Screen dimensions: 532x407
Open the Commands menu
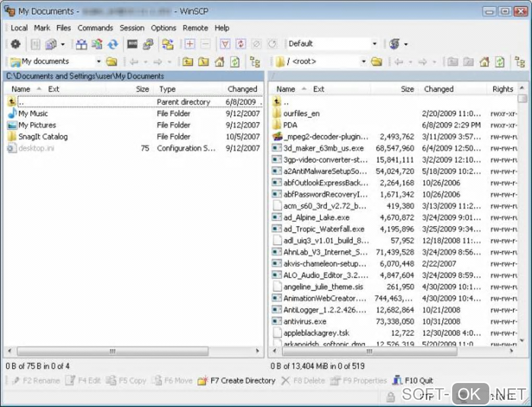click(95, 28)
